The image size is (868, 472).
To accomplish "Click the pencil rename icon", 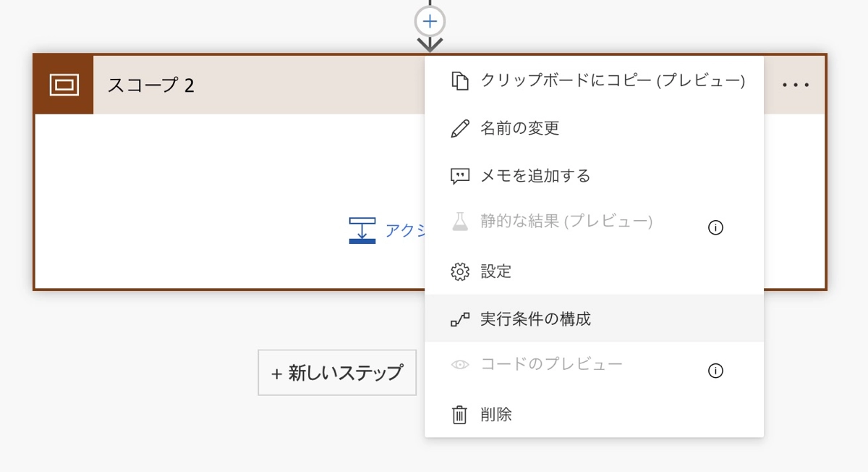I will click(x=460, y=129).
